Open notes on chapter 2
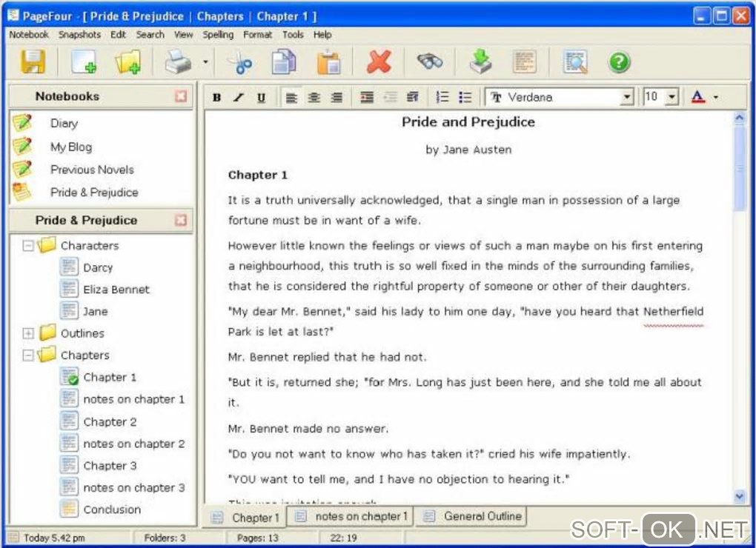756x548 pixels. 134,444
